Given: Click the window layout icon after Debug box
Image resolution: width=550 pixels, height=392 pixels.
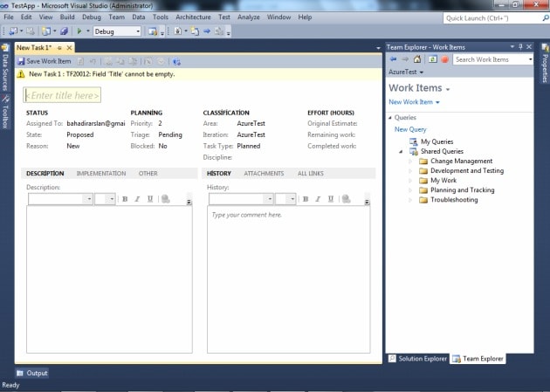Looking at the screenshot, I should [x=153, y=31].
